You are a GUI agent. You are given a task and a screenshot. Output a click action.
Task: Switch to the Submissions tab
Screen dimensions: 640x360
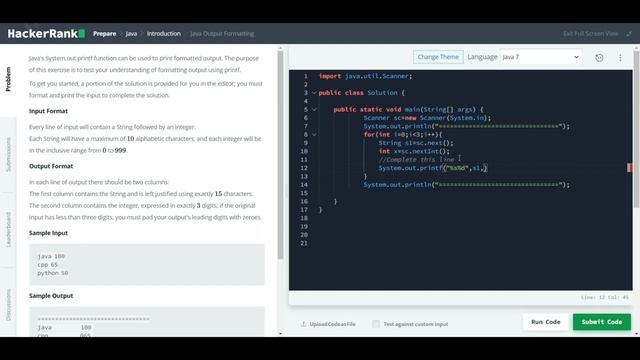(x=8, y=154)
